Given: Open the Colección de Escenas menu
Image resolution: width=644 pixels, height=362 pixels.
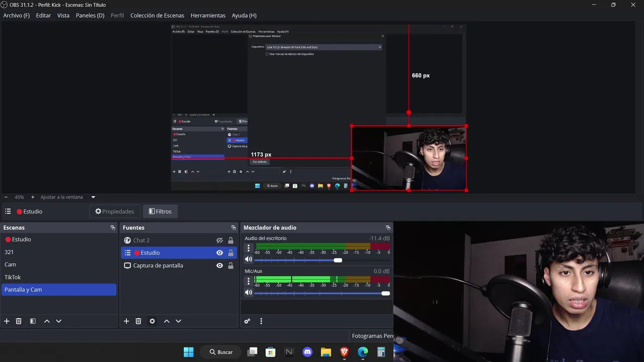Looking at the screenshot, I should 157,16.
